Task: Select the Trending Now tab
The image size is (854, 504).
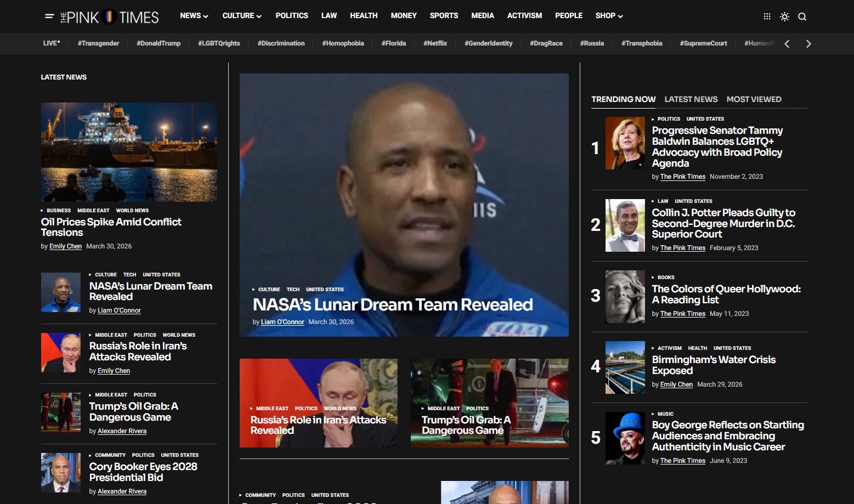Action: click(x=623, y=99)
